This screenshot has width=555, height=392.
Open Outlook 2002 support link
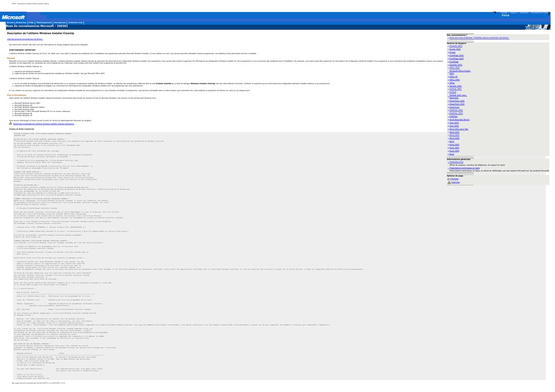455,86
